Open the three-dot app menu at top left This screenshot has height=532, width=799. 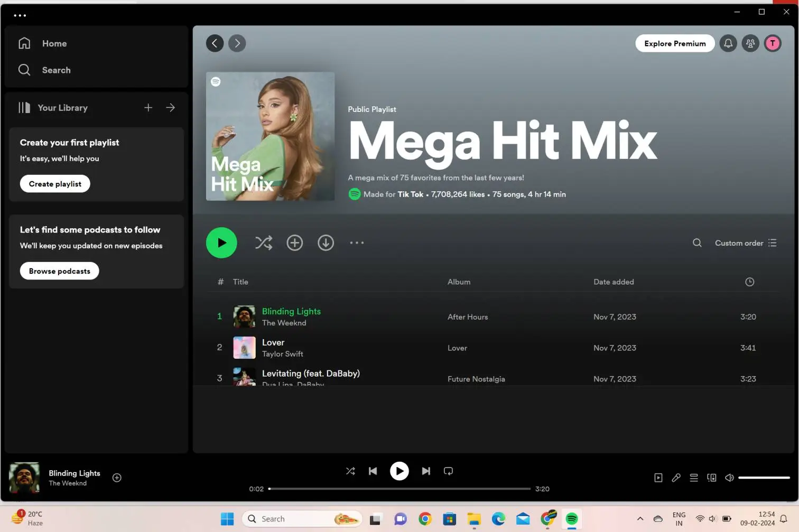point(20,15)
